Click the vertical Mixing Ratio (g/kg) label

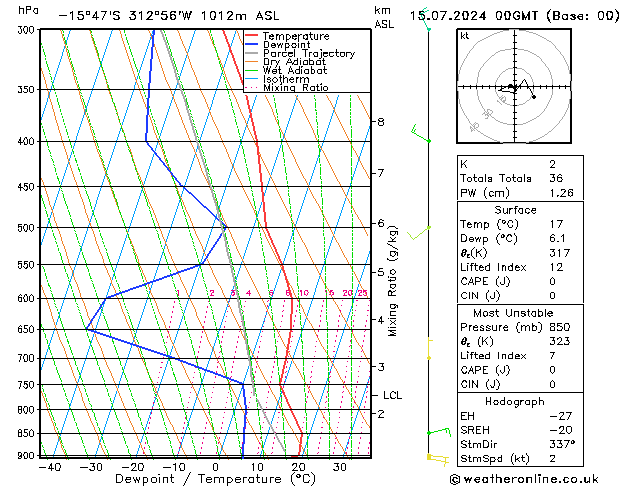[x=392, y=281]
